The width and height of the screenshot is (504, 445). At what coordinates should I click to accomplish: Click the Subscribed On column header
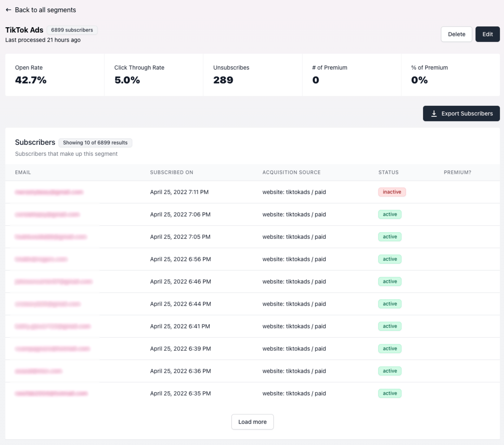point(172,173)
